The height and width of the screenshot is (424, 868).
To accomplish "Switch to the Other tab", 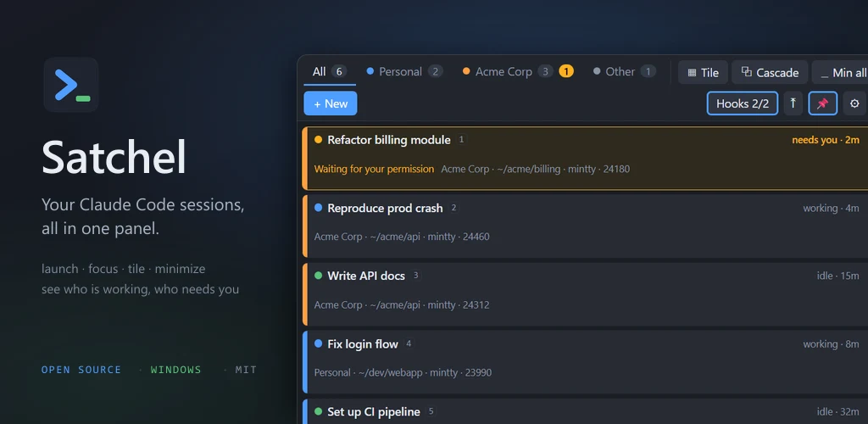I will coord(625,72).
